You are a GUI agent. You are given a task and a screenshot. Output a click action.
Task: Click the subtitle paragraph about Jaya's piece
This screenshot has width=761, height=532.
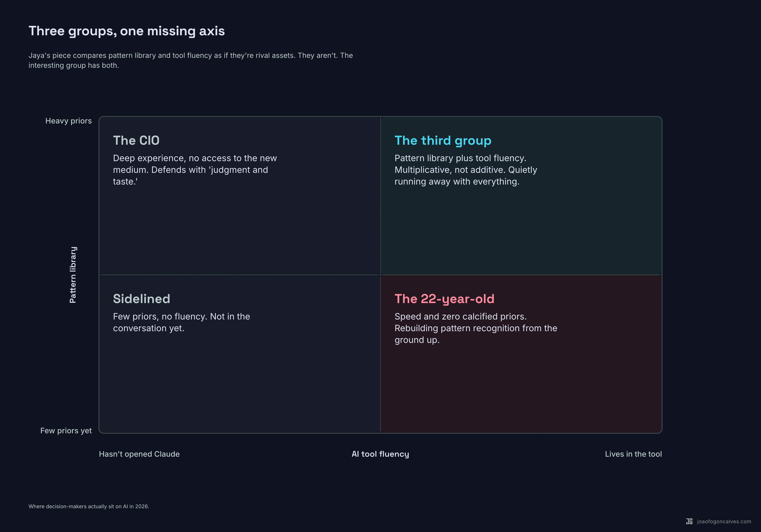click(190, 60)
